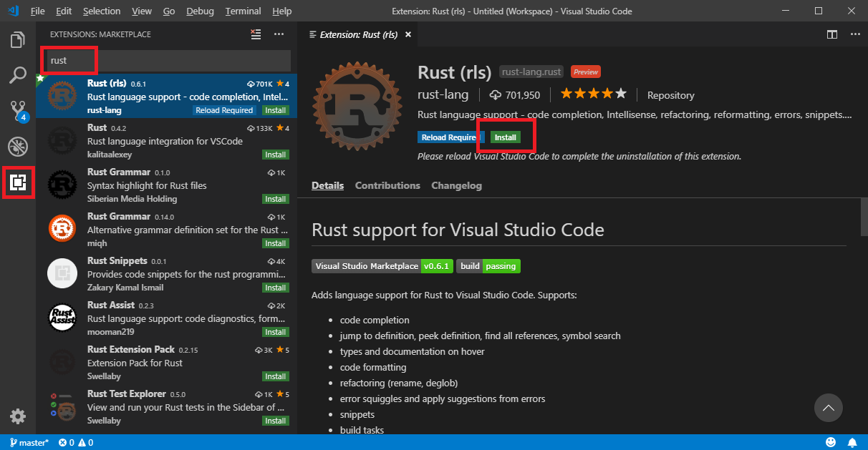Open the Manage settings gear

pyautogui.click(x=18, y=416)
